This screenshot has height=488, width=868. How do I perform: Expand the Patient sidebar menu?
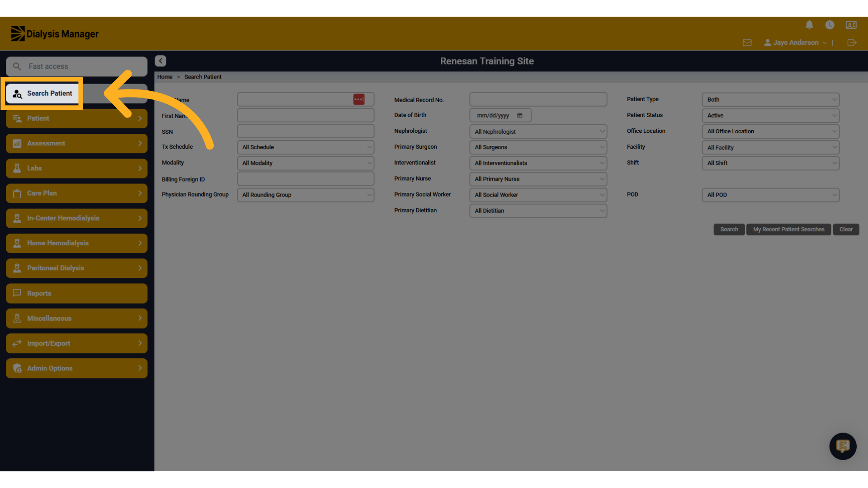(x=76, y=118)
